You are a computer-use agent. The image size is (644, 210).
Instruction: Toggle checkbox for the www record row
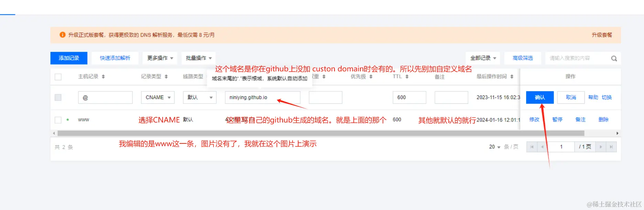point(58,120)
